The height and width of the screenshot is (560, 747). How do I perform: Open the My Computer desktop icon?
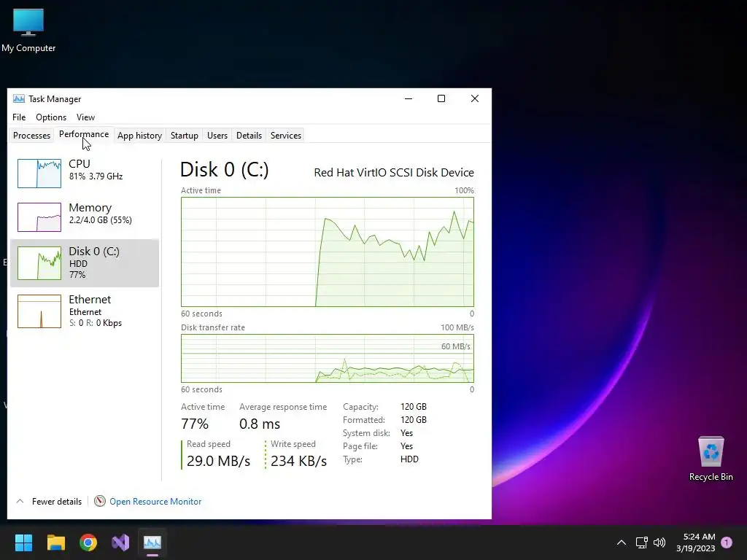tap(28, 31)
